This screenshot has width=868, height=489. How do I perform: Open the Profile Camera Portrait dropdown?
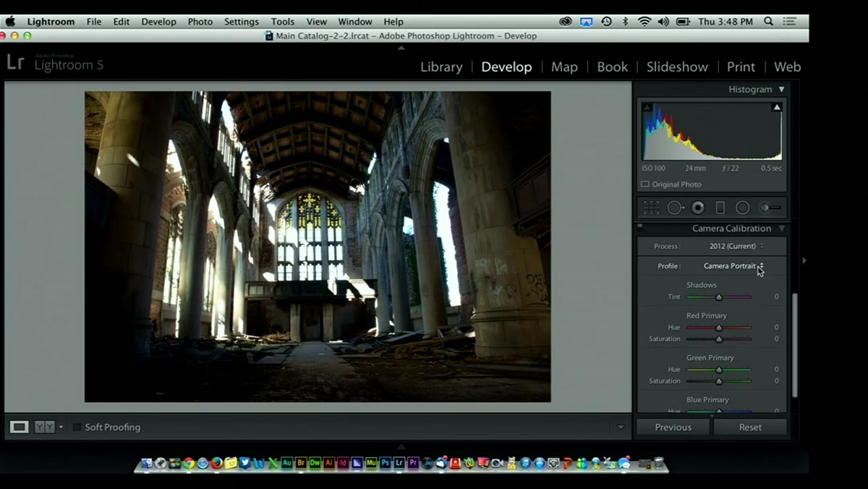733,266
